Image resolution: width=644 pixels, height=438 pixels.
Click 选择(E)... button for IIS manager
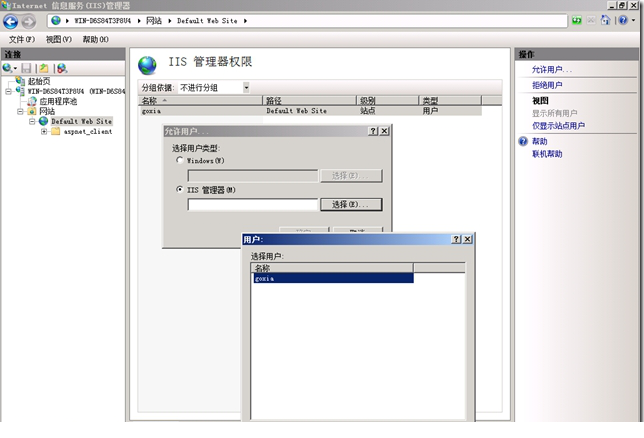point(351,205)
